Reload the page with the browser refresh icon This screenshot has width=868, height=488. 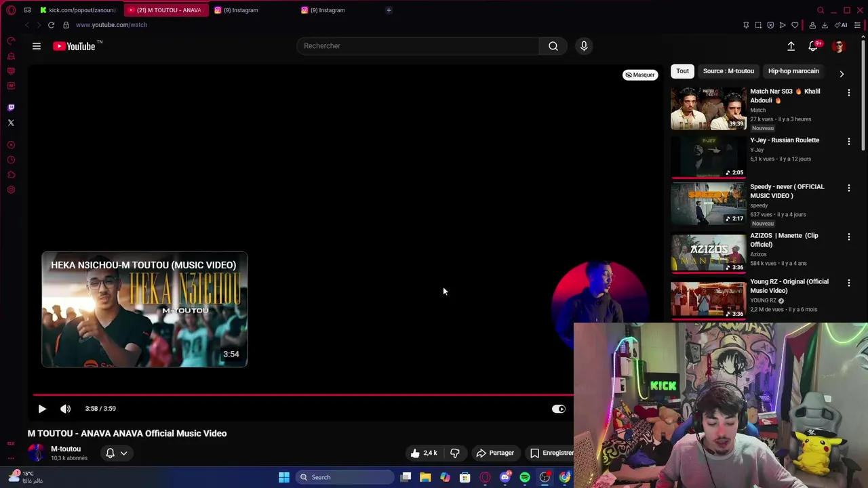coord(51,25)
